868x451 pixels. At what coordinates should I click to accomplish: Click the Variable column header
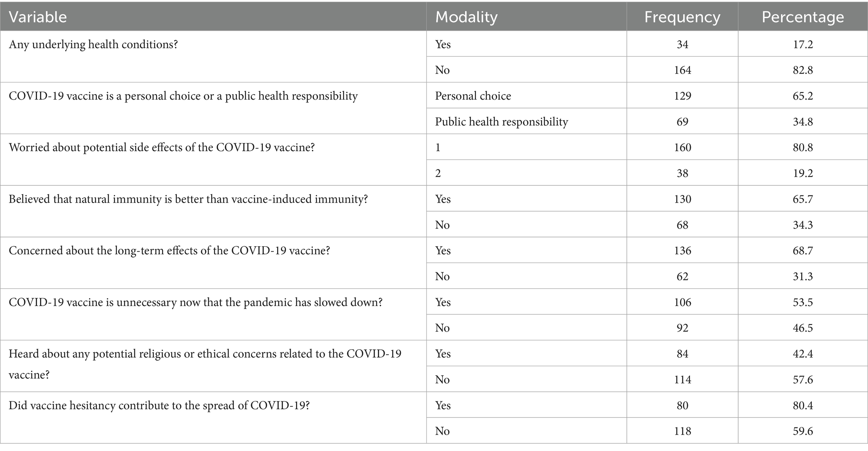(x=38, y=17)
